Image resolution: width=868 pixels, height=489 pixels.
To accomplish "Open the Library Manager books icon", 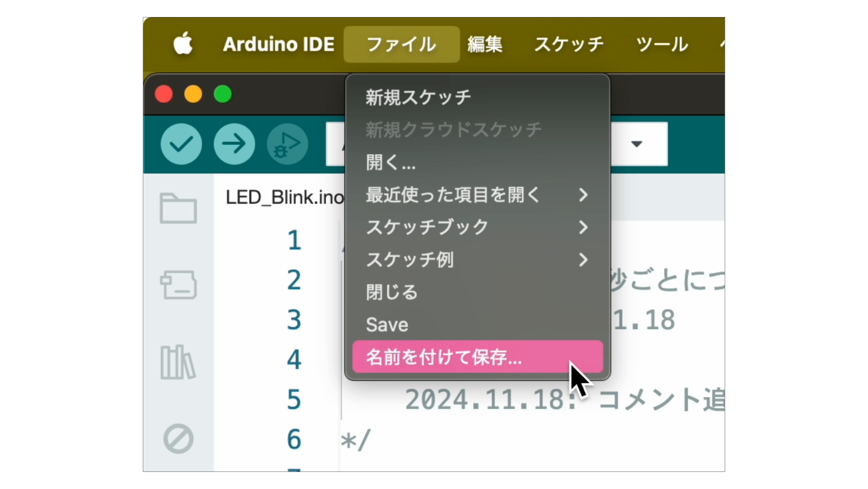I will click(x=178, y=362).
